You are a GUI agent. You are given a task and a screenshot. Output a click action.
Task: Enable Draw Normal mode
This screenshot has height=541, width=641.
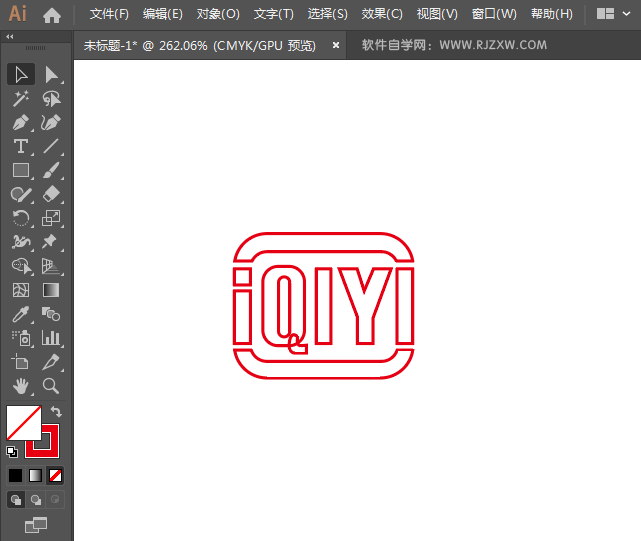tap(16, 500)
